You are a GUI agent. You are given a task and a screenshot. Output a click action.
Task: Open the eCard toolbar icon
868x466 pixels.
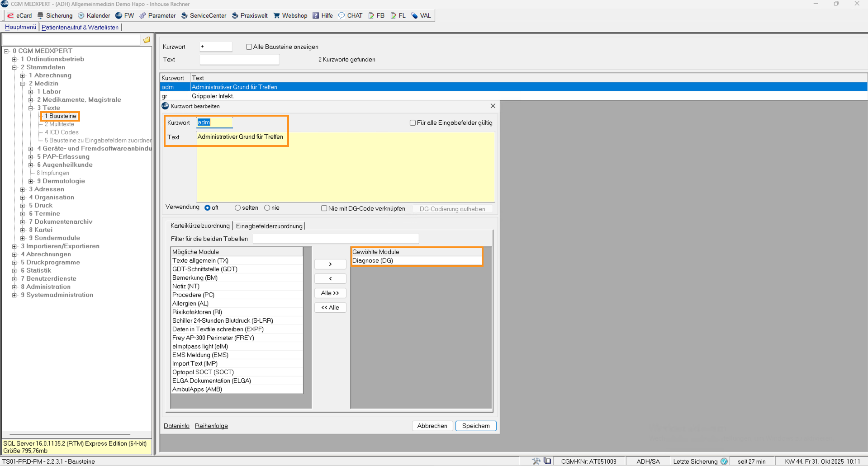click(x=10, y=16)
